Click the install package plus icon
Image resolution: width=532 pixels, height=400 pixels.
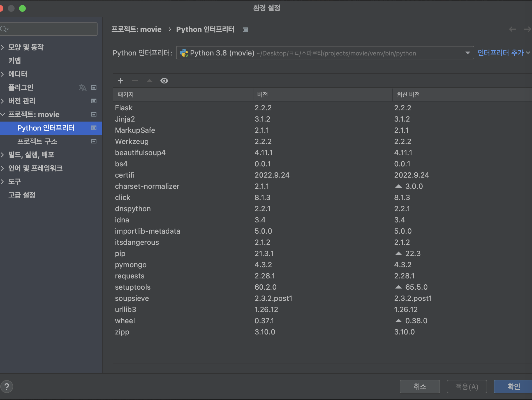(x=121, y=81)
